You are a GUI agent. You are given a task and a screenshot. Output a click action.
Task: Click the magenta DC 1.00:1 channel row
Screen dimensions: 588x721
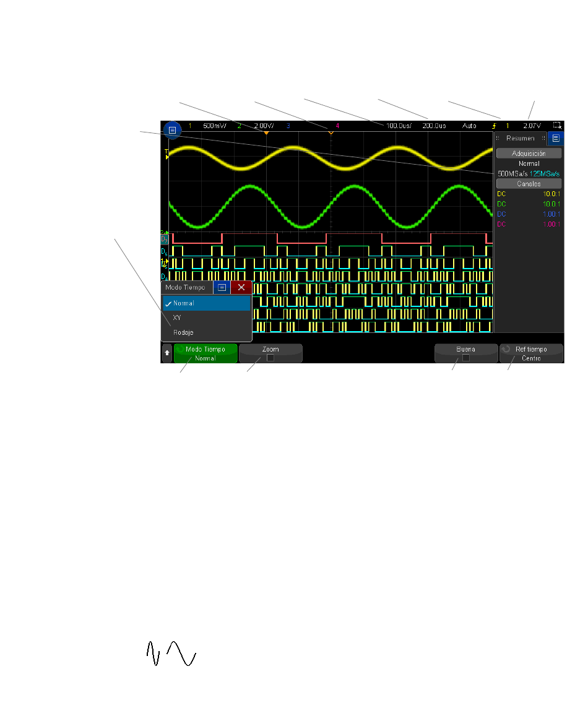(529, 225)
